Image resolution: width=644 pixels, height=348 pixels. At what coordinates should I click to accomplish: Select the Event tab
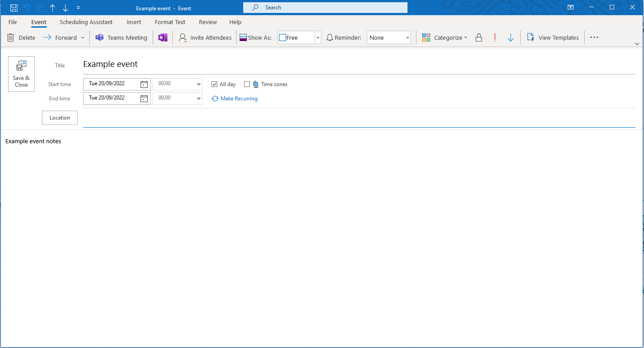[x=39, y=22]
